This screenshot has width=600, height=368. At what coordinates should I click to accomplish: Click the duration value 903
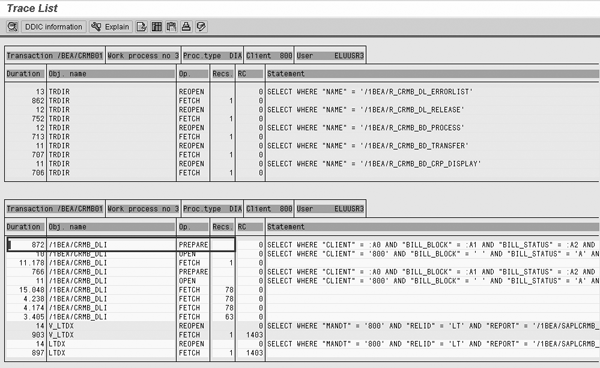pos(38,335)
